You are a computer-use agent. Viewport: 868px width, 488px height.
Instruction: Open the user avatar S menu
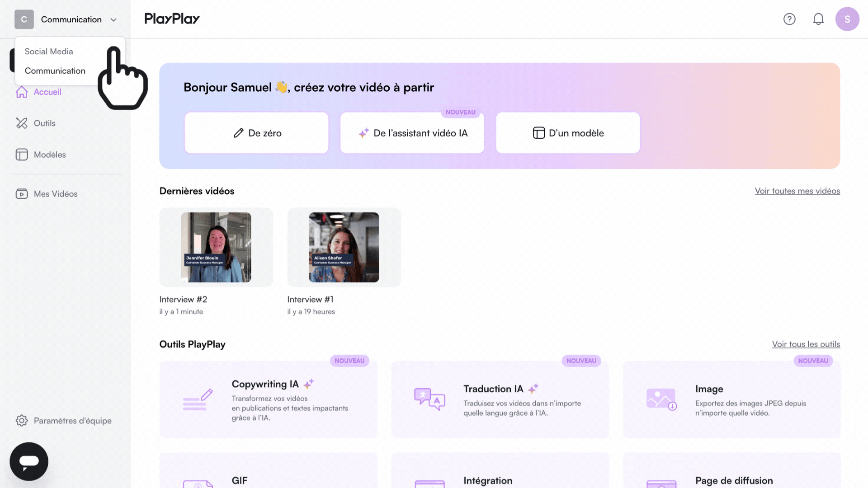847,19
